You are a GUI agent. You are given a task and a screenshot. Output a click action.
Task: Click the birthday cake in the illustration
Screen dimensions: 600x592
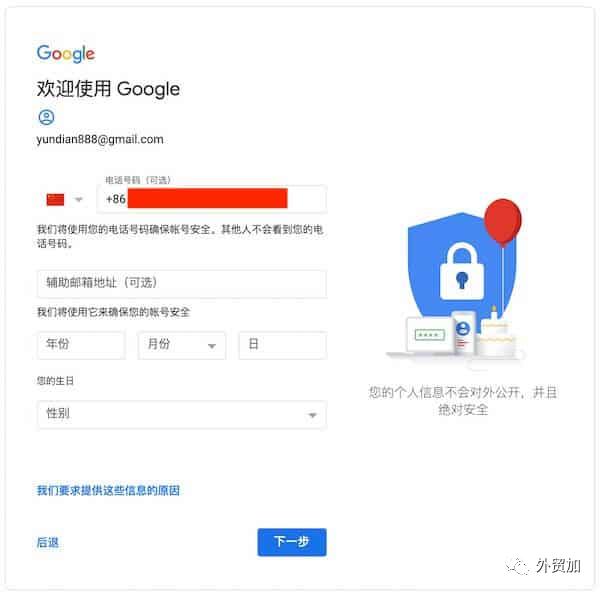(496, 335)
